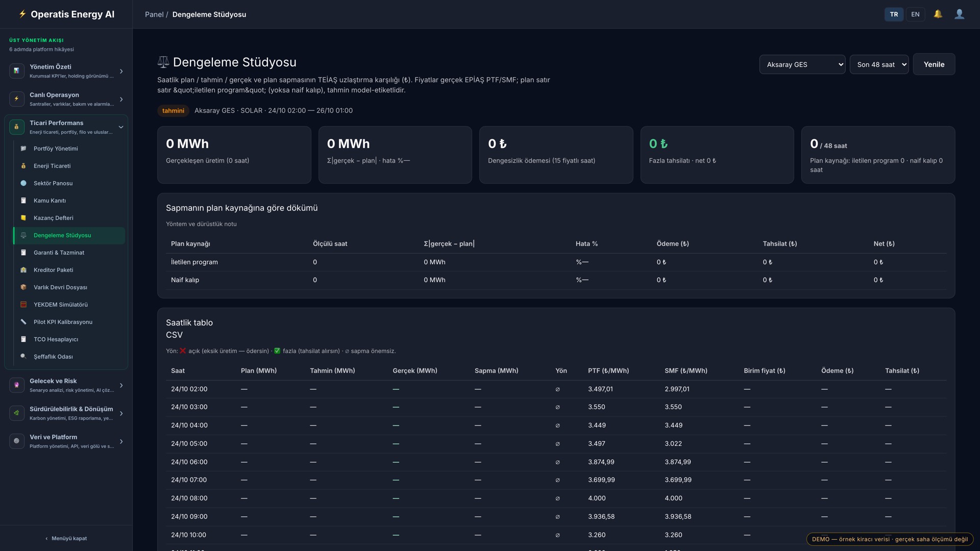Expand the Gelecek ve Risk chevron
Image resolution: width=980 pixels, height=551 pixels.
[121, 386]
